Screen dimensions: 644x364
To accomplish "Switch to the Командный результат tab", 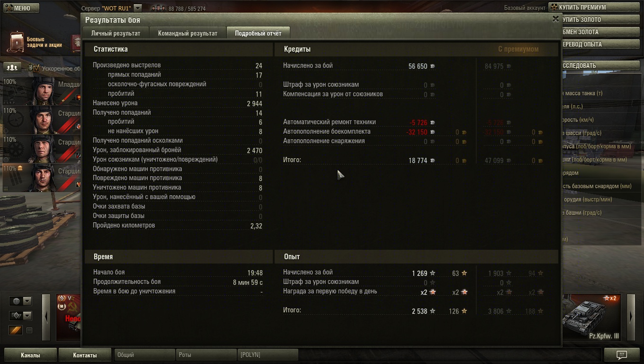I will pos(188,33).
